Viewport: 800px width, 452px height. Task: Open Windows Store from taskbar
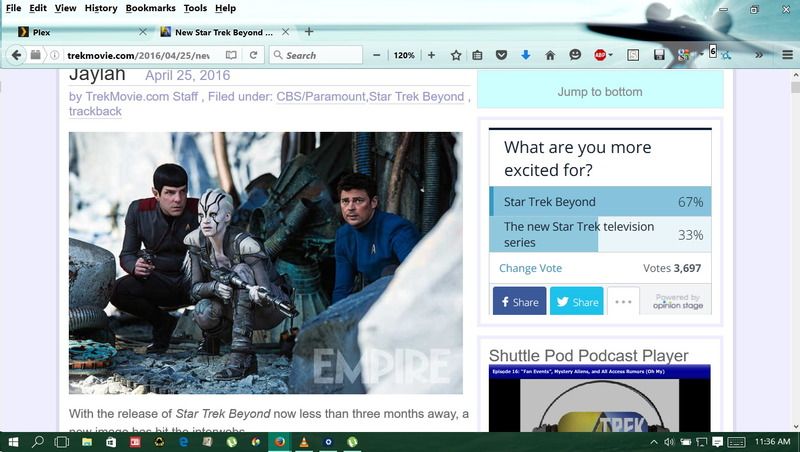tap(111, 442)
